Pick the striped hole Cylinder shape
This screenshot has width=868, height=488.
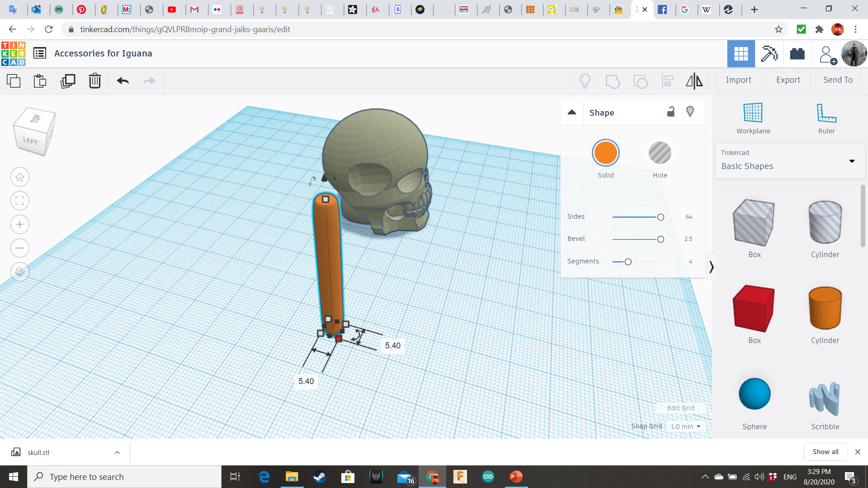click(825, 223)
